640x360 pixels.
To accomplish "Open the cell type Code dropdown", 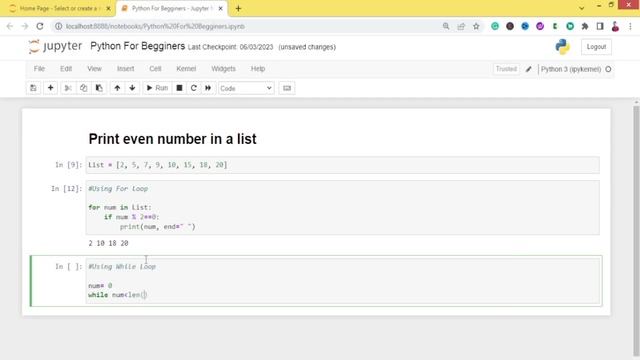I will pos(246,88).
